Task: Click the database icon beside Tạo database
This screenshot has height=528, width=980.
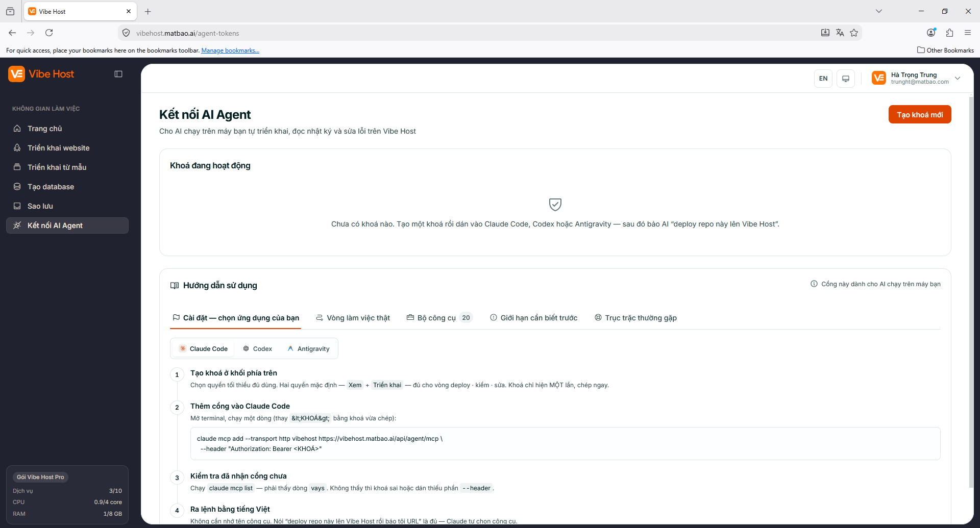Action: 17,187
